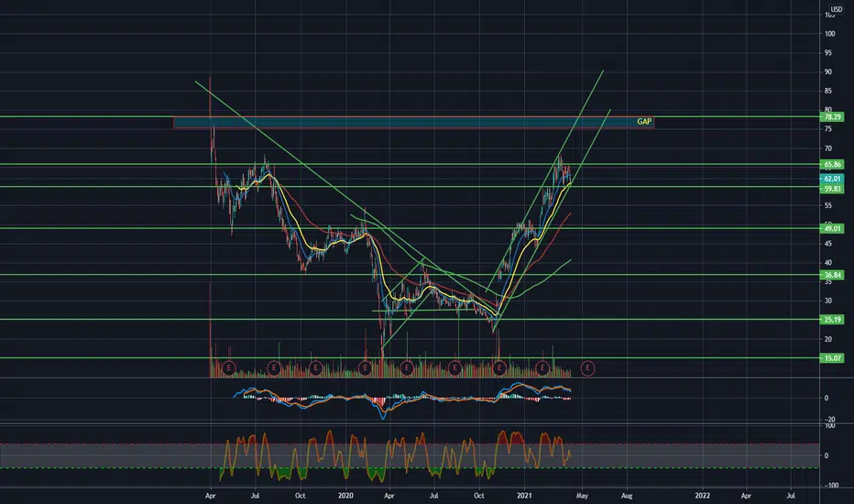The image size is (854, 504).
Task: Open the February 2021 earnings marker
Action: pos(542,368)
